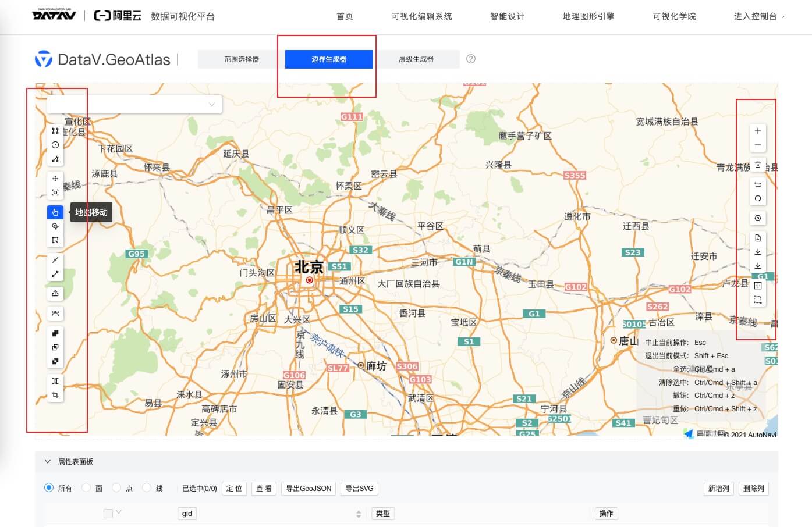The height and width of the screenshot is (527, 812).
Task: Click the 已选中(0/0) label
Action: [200, 489]
